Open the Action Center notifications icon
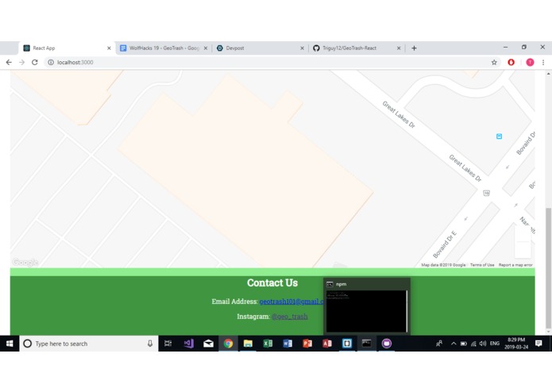 [x=538, y=344]
